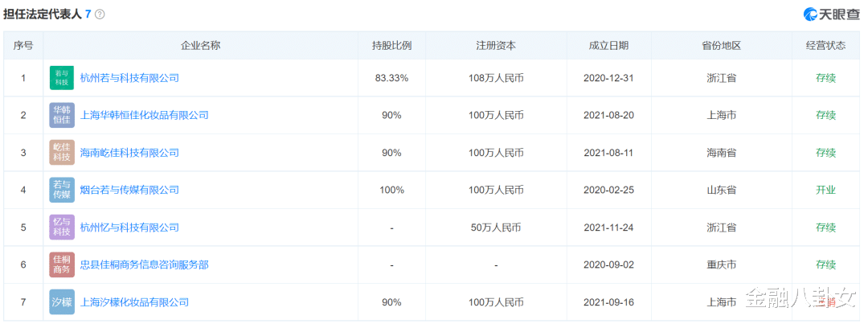Click the purple 忆与科技 logo badge
The image size is (868, 324).
coord(61,228)
